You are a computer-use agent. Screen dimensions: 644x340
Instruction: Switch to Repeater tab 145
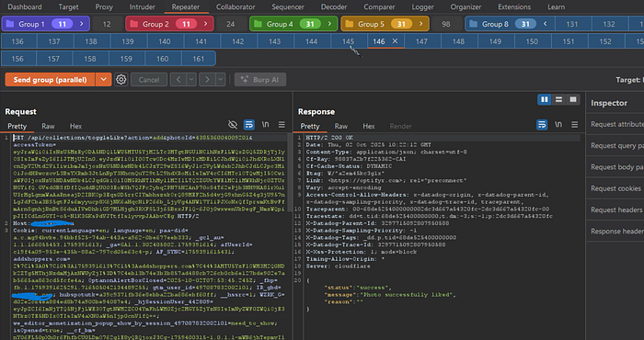tap(348, 41)
